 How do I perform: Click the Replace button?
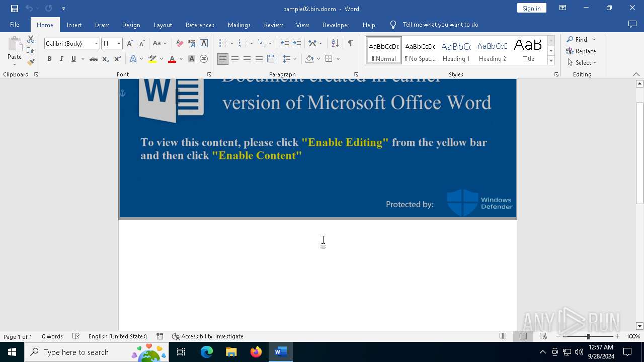click(581, 51)
